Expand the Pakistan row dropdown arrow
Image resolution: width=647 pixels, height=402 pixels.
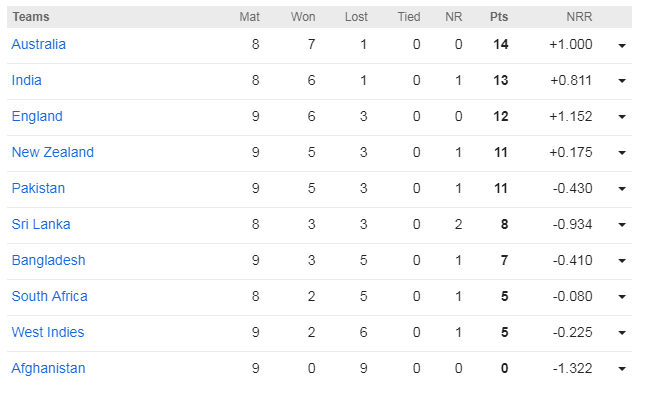coord(622,190)
